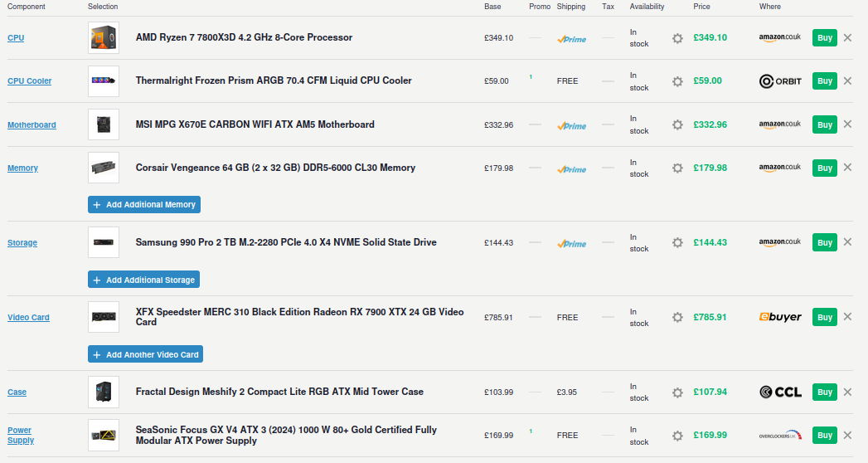Open the XFX video card thumbnail
The height and width of the screenshot is (463, 868).
click(104, 317)
